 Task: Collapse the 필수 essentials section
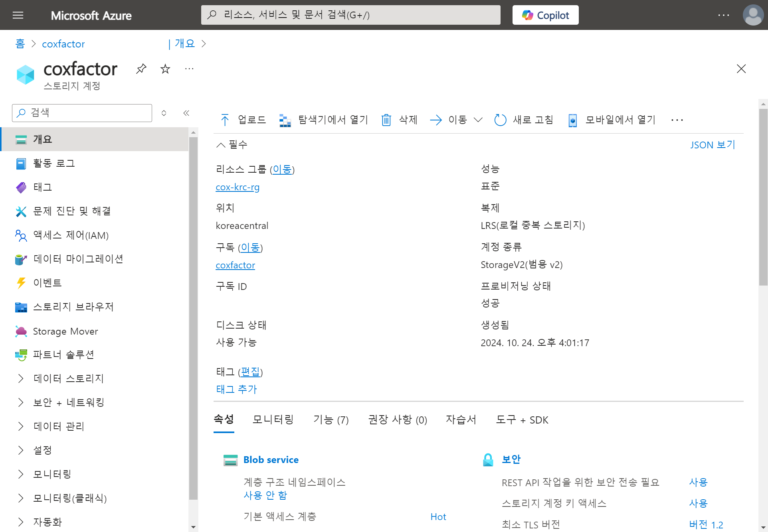pyautogui.click(x=221, y=145)
